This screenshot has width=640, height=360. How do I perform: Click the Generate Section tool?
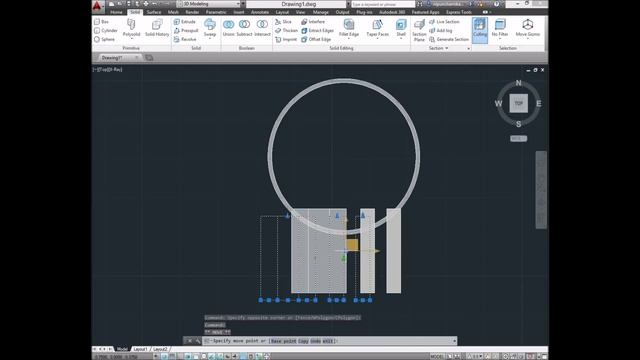click(x=449, y=39)
